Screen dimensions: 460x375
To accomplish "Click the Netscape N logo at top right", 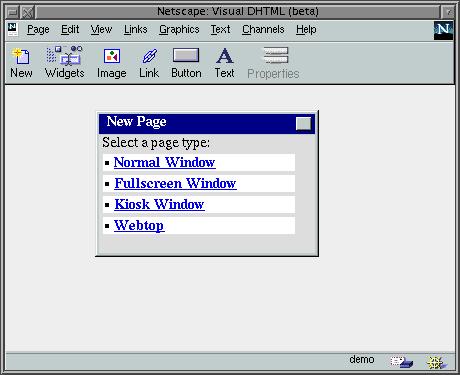I will pyautogui.click(x=443, y=30).
